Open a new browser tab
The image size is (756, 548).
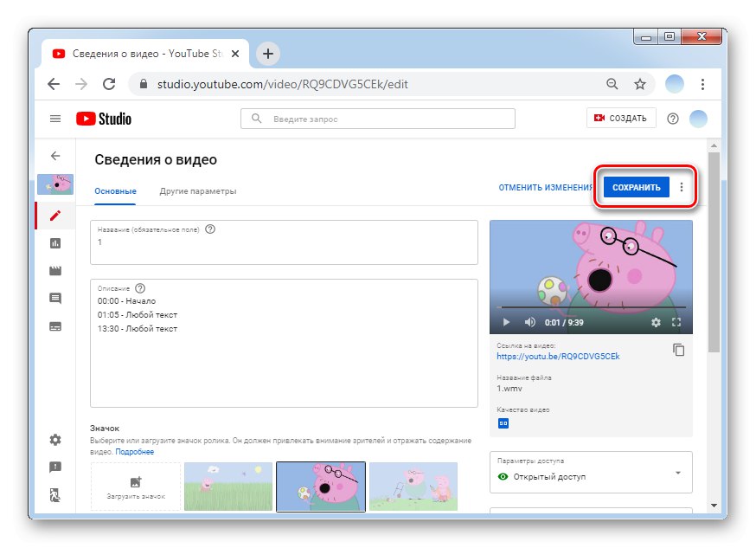pos(268,54)
